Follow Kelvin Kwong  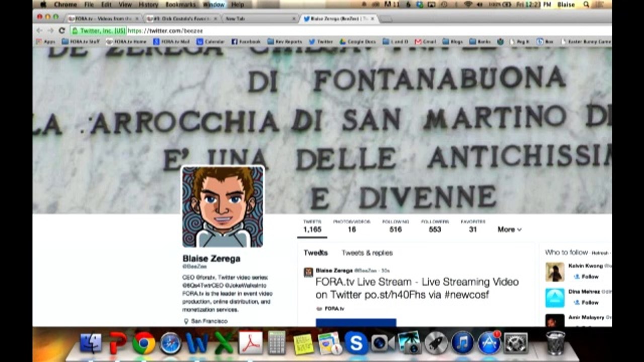(x=586, y=277)
